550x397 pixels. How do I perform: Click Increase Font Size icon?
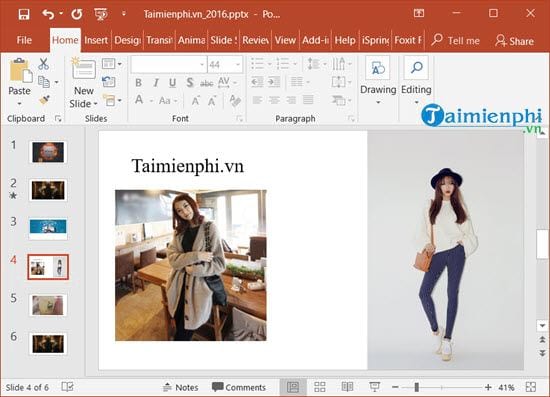coord(195,101)
